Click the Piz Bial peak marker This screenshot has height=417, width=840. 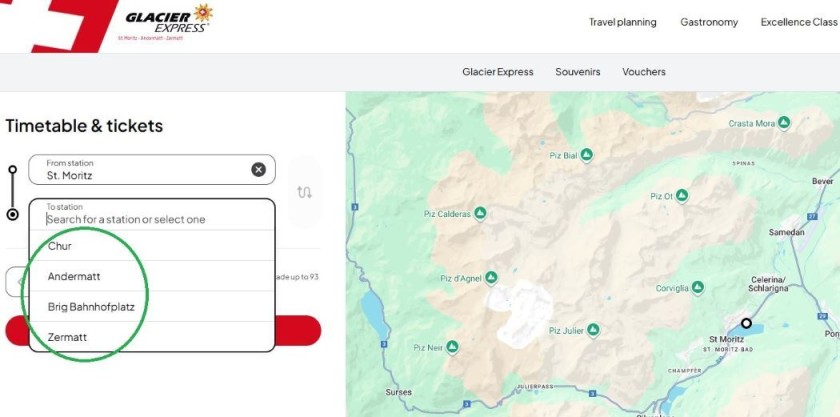point(587,155)
